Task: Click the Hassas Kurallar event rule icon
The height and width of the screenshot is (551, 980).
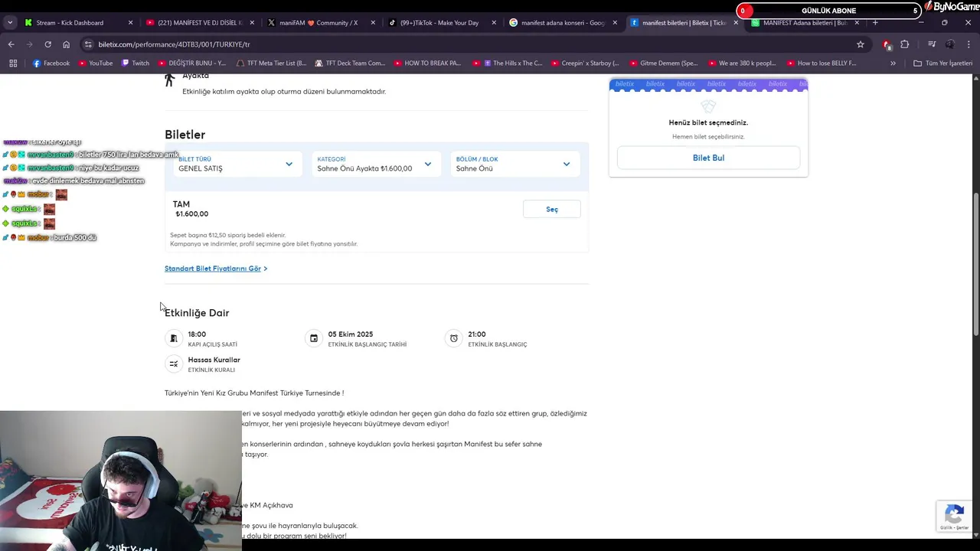Action: click(x=174, y=364)
